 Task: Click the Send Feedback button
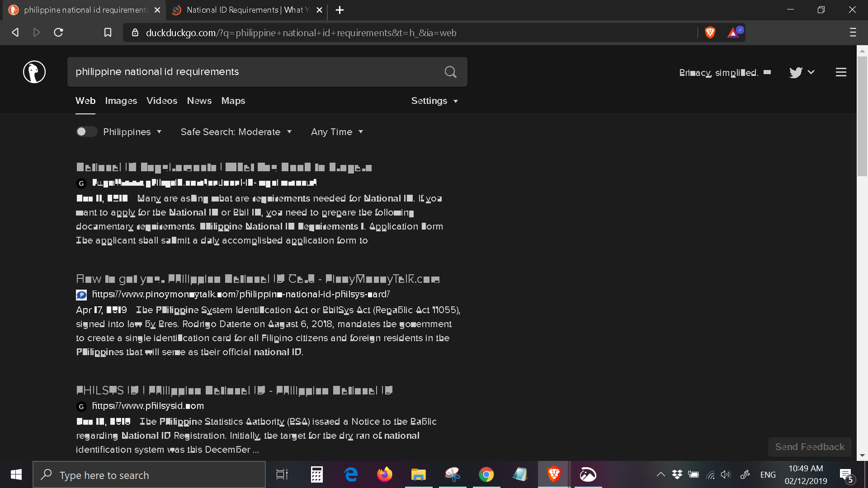(809, 447)
